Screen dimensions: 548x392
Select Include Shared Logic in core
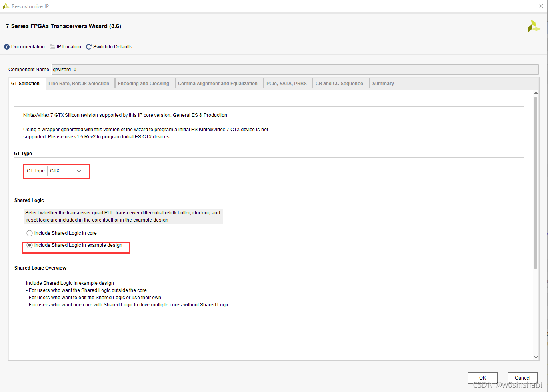pyautogui.click(x=30, y=233)
